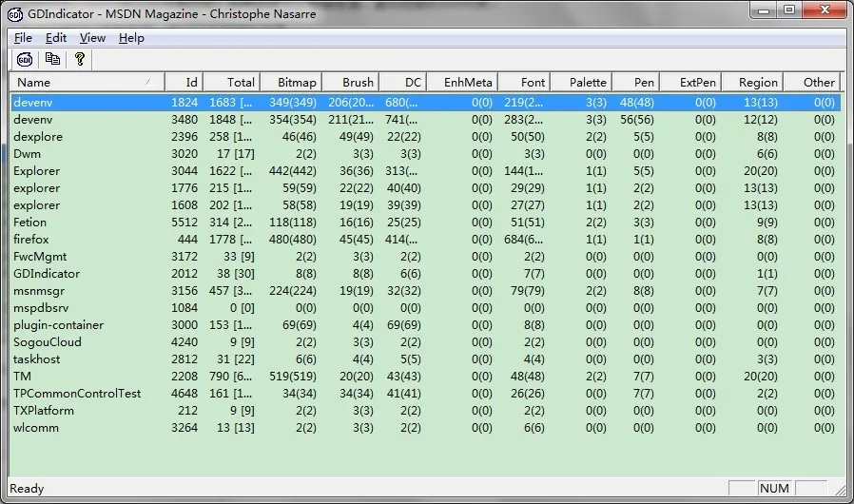Sort by the Id column header

184,83
